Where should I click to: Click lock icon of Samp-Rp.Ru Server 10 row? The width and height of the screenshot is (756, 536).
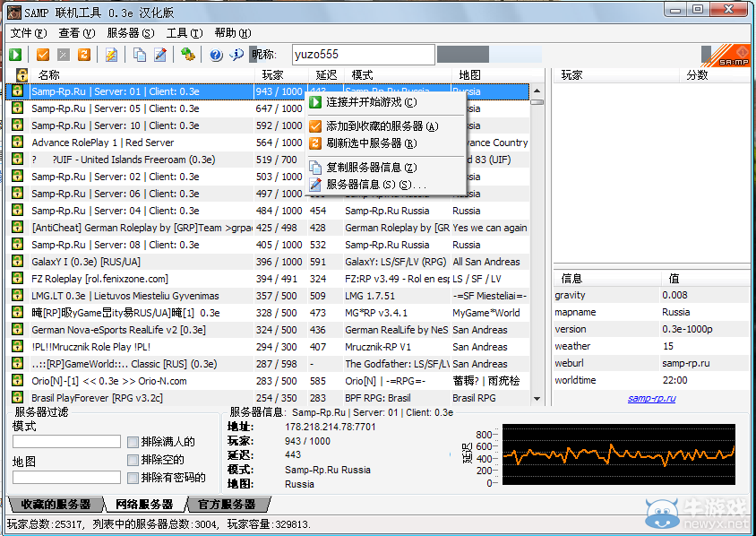click(17, 125)
